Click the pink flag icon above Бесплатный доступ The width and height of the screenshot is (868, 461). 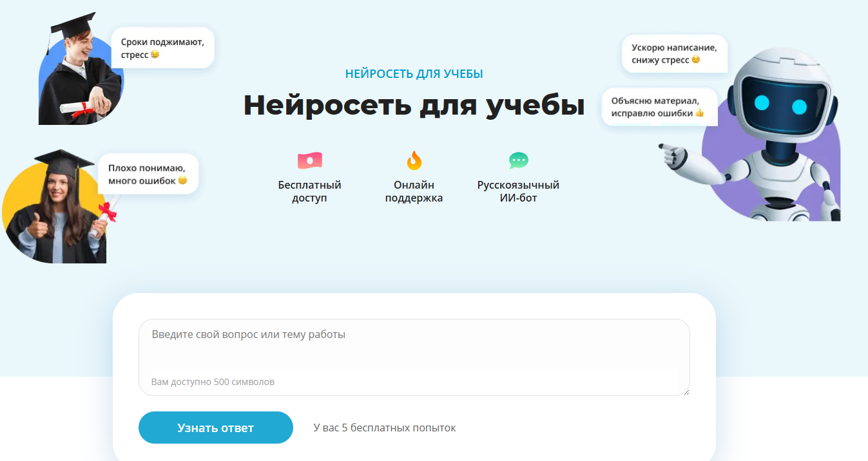click(310, 160)
